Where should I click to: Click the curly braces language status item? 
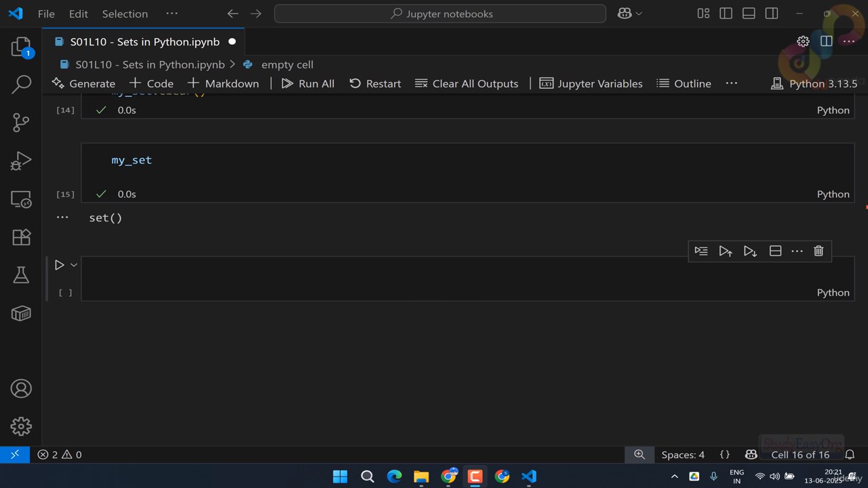pyautogui.click(x=724, y=455)
